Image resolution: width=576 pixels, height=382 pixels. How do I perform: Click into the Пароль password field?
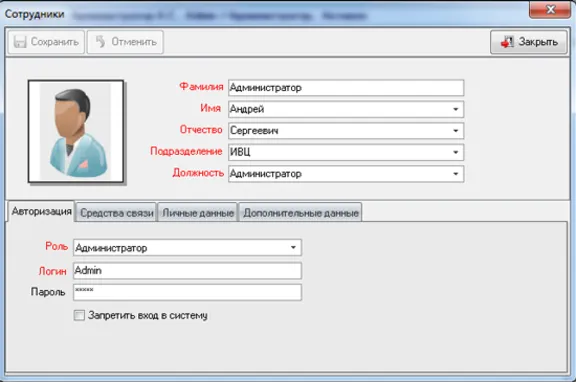click(187, 292)
